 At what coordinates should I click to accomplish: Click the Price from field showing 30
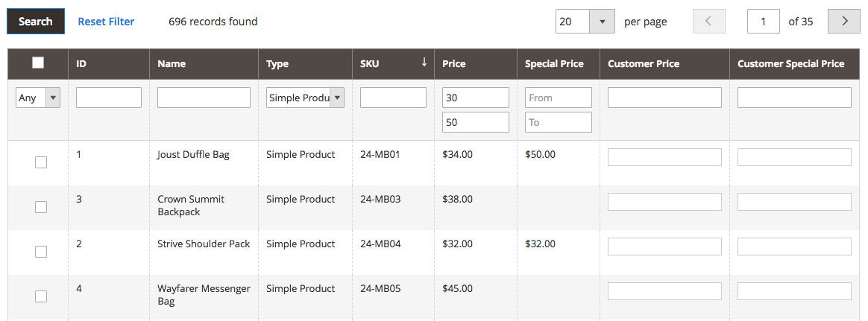pos(476,98)
